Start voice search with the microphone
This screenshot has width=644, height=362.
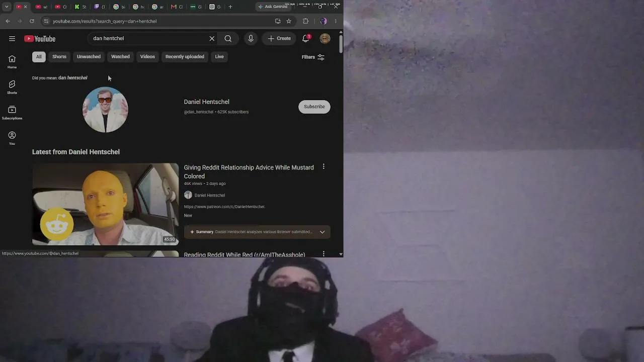251,39
